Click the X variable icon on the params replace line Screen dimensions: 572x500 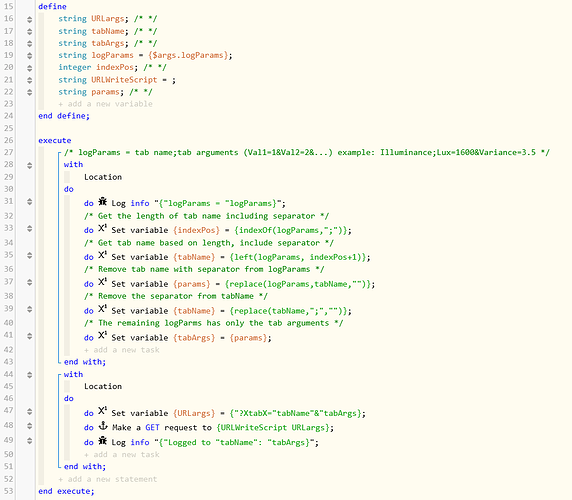click(102, 282)
